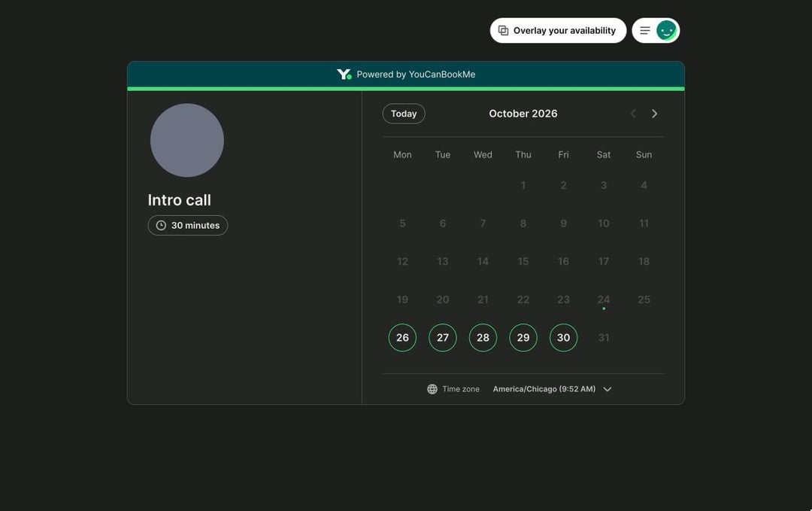812x511 pixels.
Task: Select October 30 on calendar
Action: pos(563,338)
